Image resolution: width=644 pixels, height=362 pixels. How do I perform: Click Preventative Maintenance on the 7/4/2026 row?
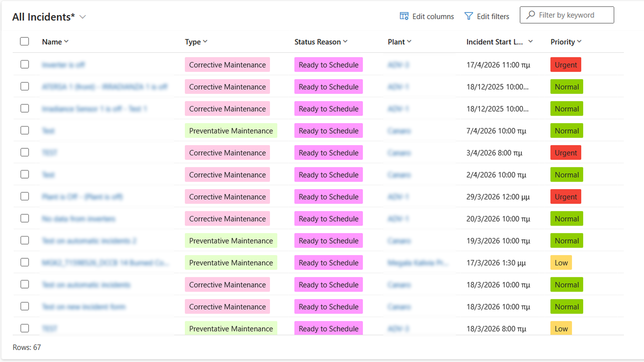tap(231, 131)
